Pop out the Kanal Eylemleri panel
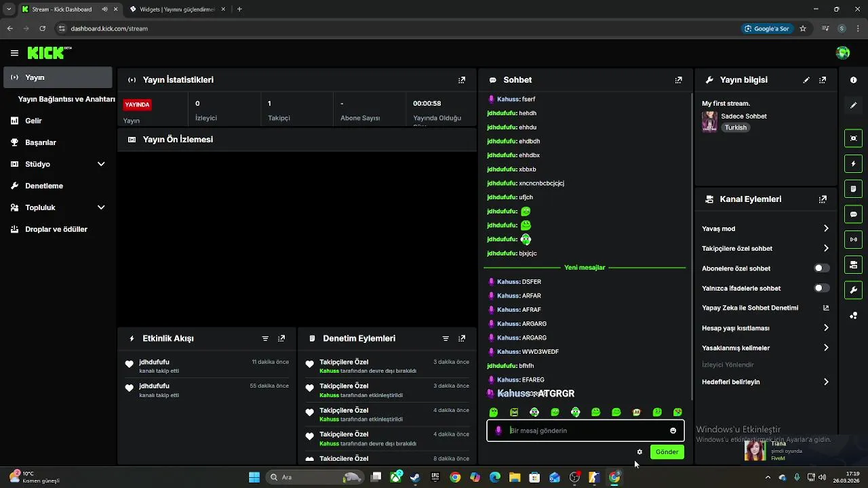Screen dimensions: 868x488 click(823, 199)
